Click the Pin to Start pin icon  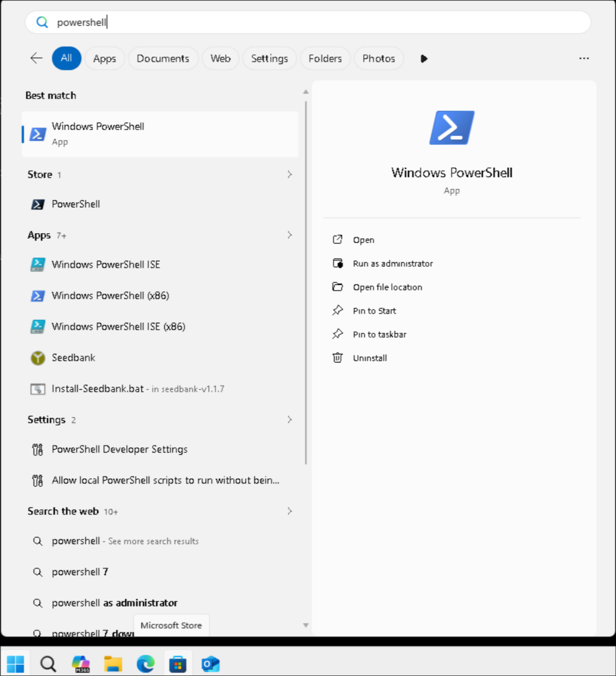point(338,310)
